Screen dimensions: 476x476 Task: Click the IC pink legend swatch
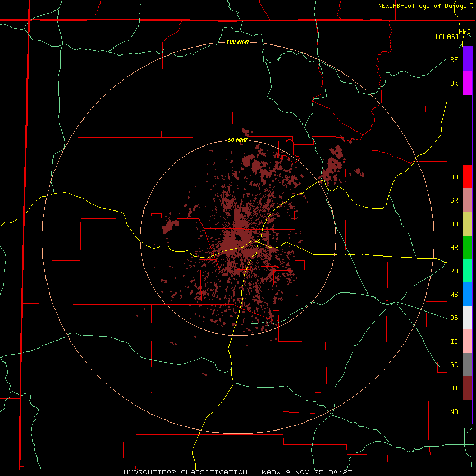coord(467,341)
